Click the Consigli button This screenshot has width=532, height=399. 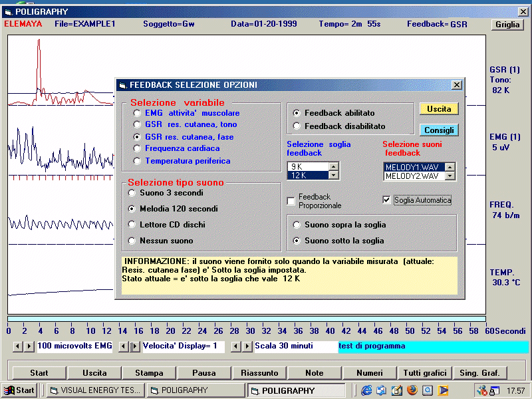click(x=439, y=130)
